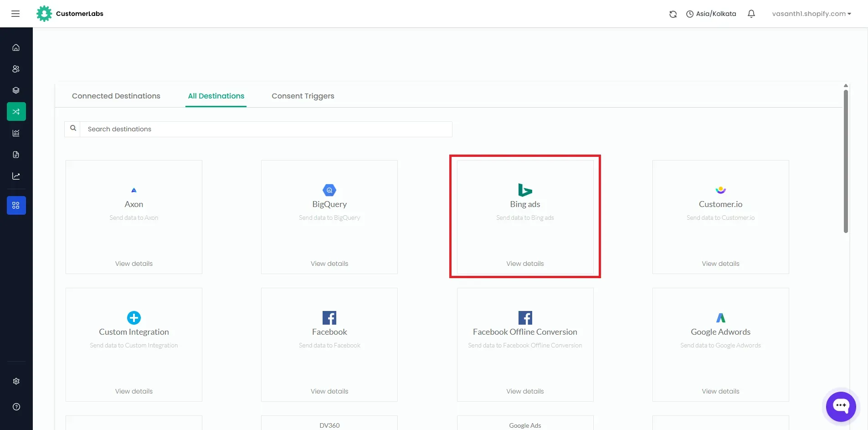Screen dimensions: 868x430
Task: Open the document report sidebar icon
Action: tap(16, 155)
